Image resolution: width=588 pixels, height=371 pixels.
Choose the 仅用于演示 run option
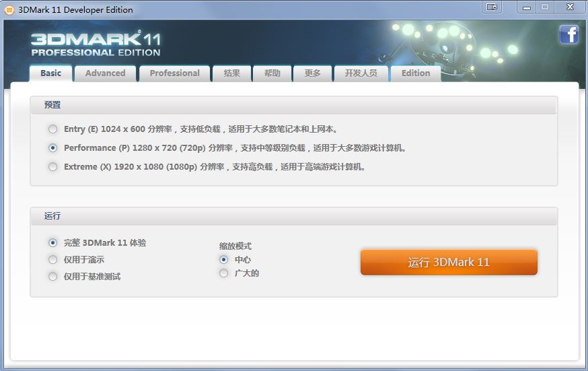[53, 260]
